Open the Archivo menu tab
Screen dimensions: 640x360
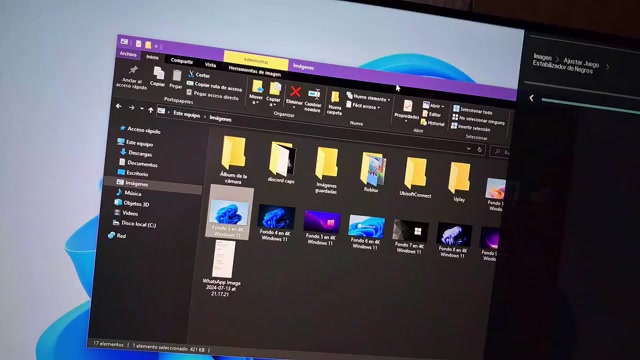point(128,54)
